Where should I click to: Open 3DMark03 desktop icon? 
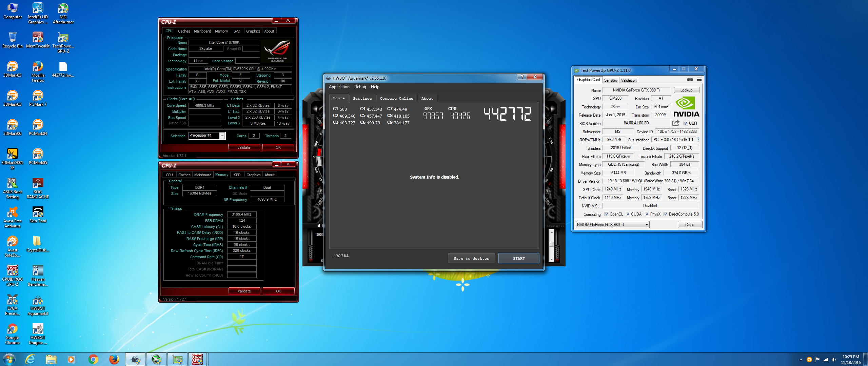[12, 69]
